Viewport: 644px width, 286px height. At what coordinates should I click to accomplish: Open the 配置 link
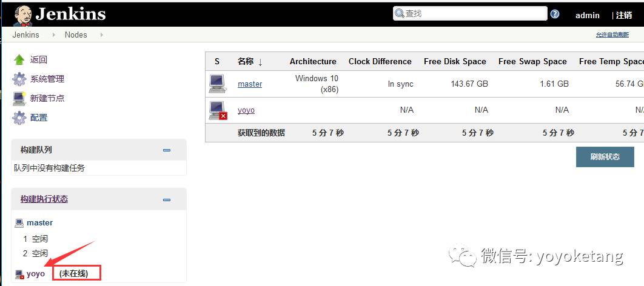coord(39,118)
